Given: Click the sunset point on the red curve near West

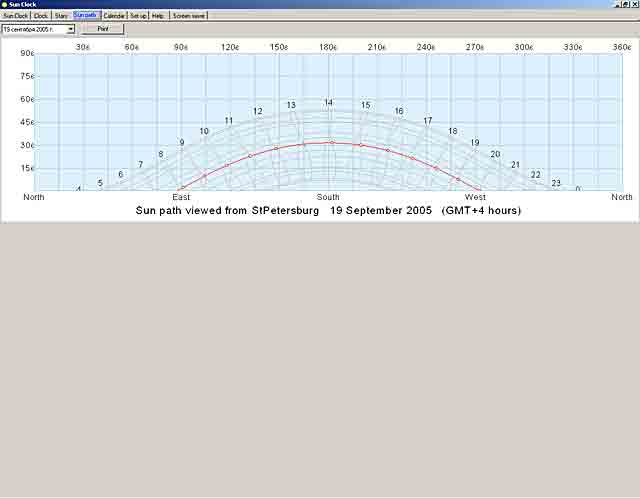Looking at the screenshot, I should click(478, 188).
